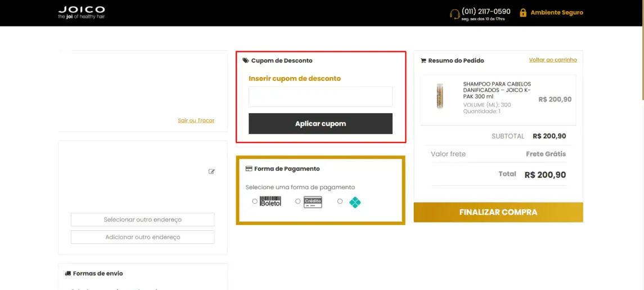Viewport: 644px width, 290px height.
Task: Click the Boleto barcode payment logo
Action: [x=271, y=202]
